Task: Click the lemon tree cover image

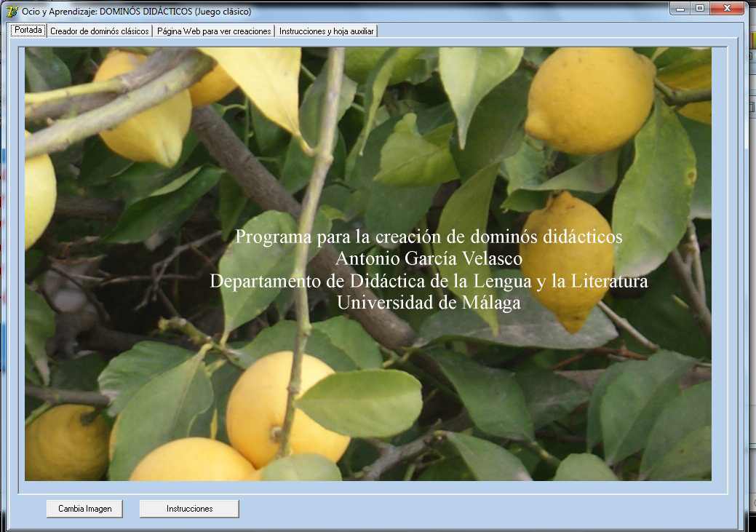Action: (368, 264)
